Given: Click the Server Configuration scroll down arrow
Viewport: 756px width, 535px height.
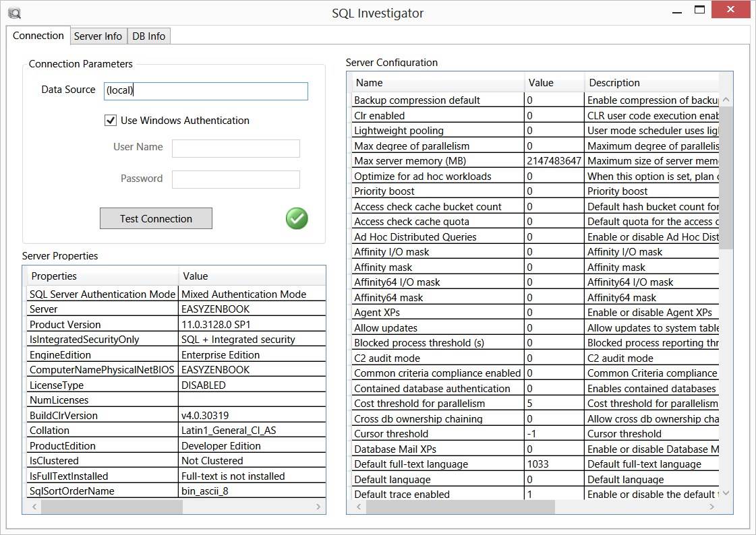Looking at the screenshot, I should [726, 493].
